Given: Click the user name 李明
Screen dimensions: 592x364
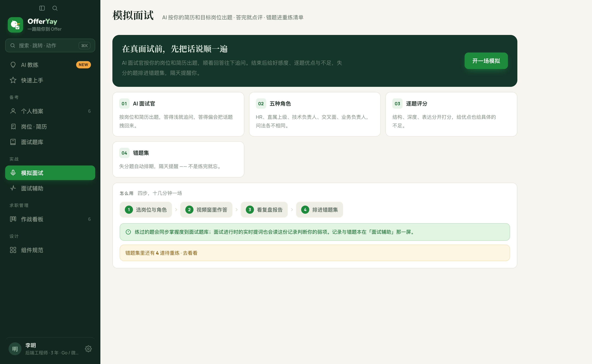Looking at the screenshot, I should click(x=31, y=345).
